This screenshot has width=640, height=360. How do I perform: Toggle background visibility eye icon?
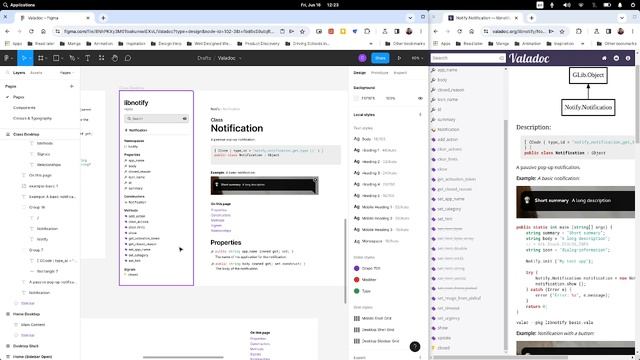tap(420, 98)
